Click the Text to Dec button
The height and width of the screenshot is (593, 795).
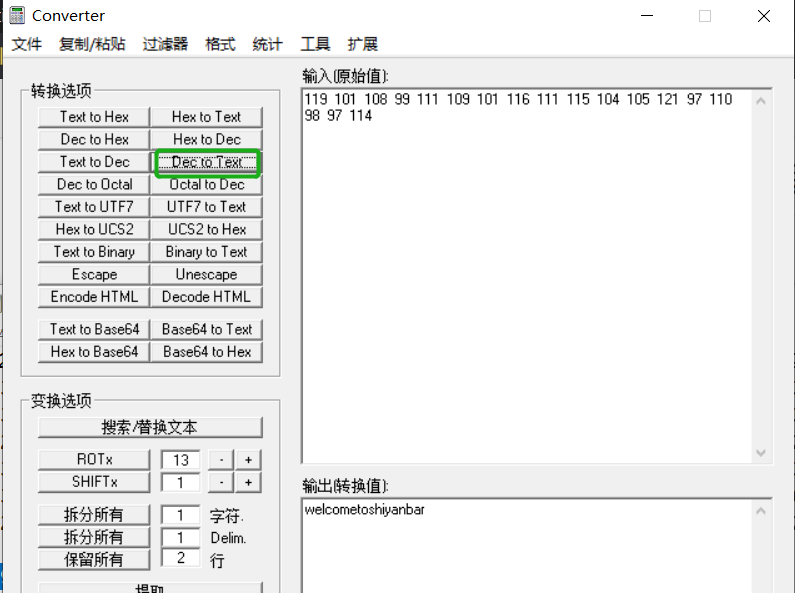[x=94, y=162]
